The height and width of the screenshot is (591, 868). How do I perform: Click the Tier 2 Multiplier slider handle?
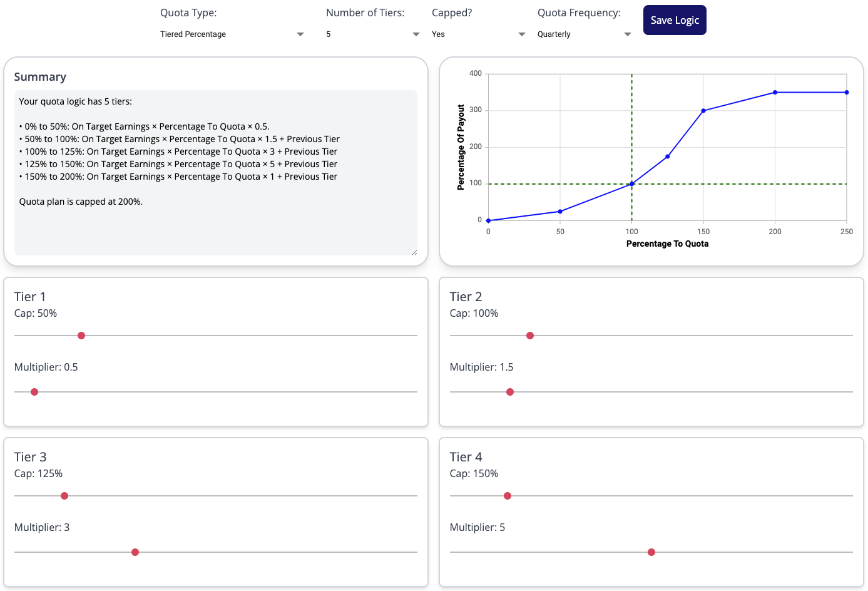pyautogui.click(x=510, y=392)
